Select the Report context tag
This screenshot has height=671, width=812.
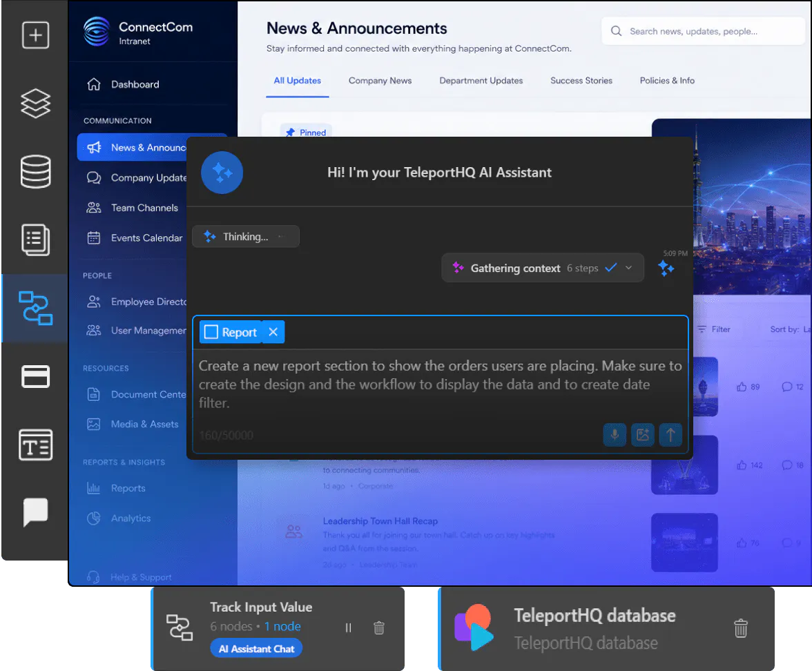[231, 333]
